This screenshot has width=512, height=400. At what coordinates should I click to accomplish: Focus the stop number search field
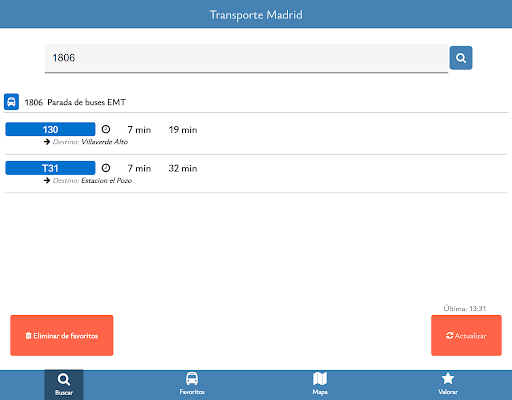click(x=246, y=58)
